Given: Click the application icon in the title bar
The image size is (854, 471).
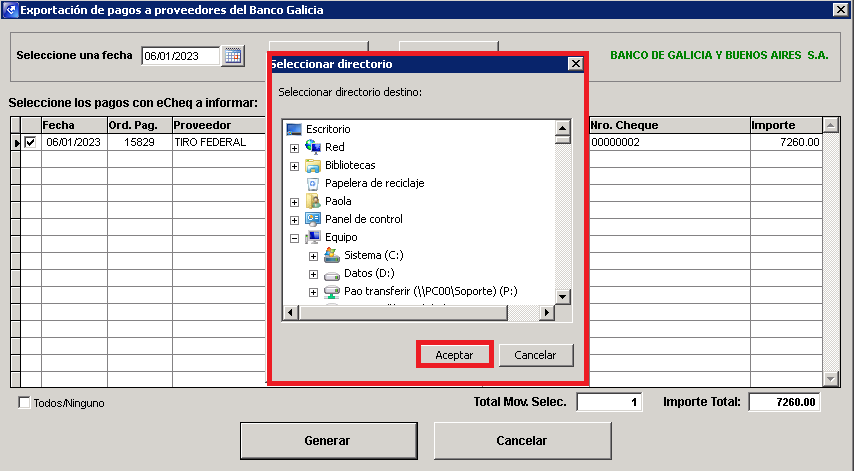Looking at the screenshot, I should tap(10, 10).
